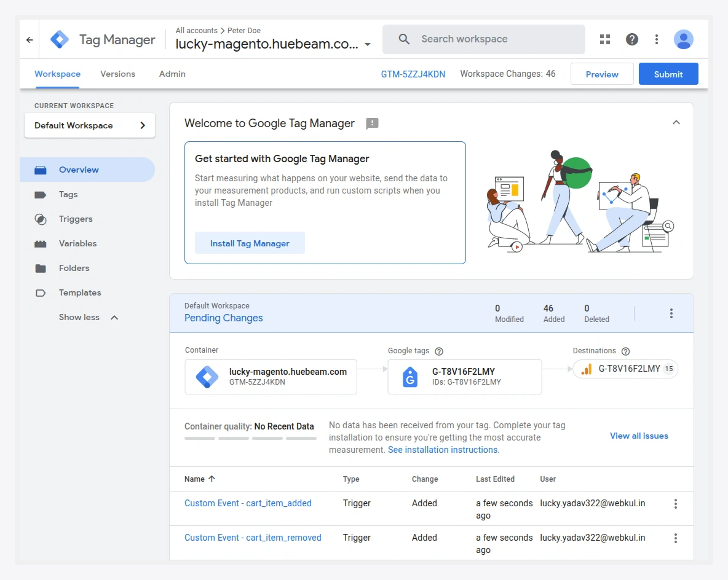This screenshot has width=728, height=580.
Task: Click Install Tag Manager button
Action: (250, 243)
